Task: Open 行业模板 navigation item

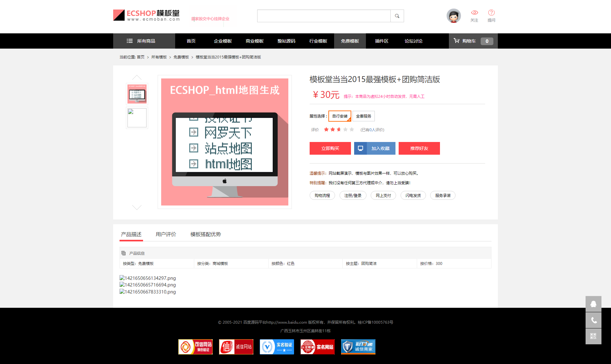Action: tap(318, 41)
